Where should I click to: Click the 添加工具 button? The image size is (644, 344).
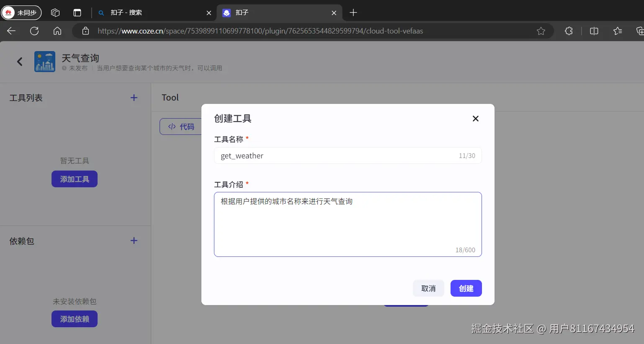click(x=75, y=179)
